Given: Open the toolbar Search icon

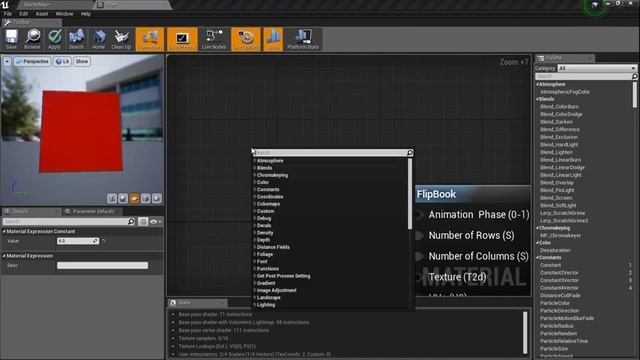Looking at the screenshot, I should [x=76, y=39].
